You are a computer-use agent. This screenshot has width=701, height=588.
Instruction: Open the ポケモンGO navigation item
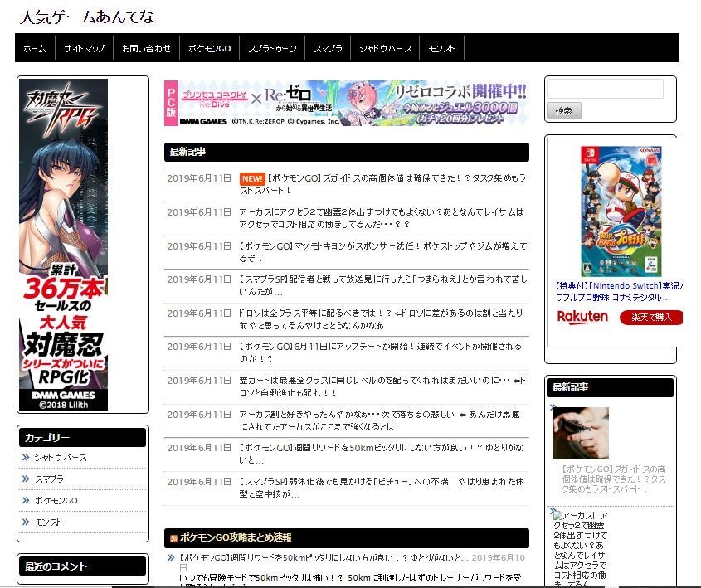click(x=209, y=48)
